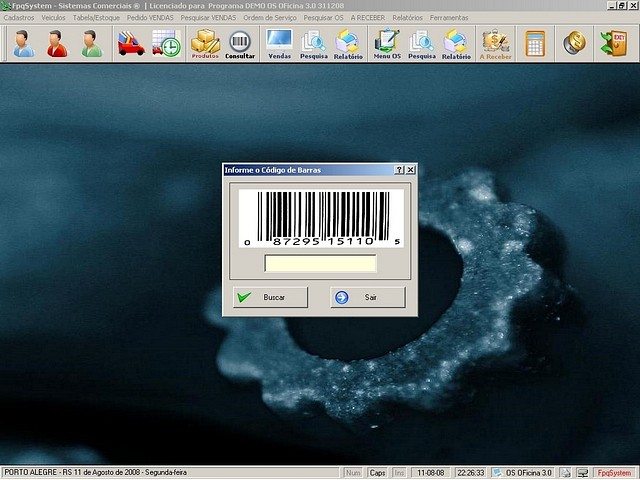Viewport: 640px width, 480px height.
Task: Close the Informe o Código de Barras dialog
Action: [411, 170]
